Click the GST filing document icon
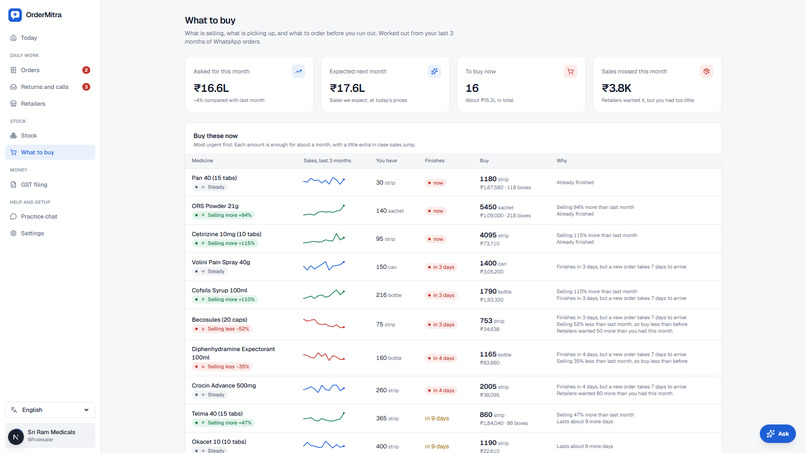806x453 pixels. coord(13,185)
